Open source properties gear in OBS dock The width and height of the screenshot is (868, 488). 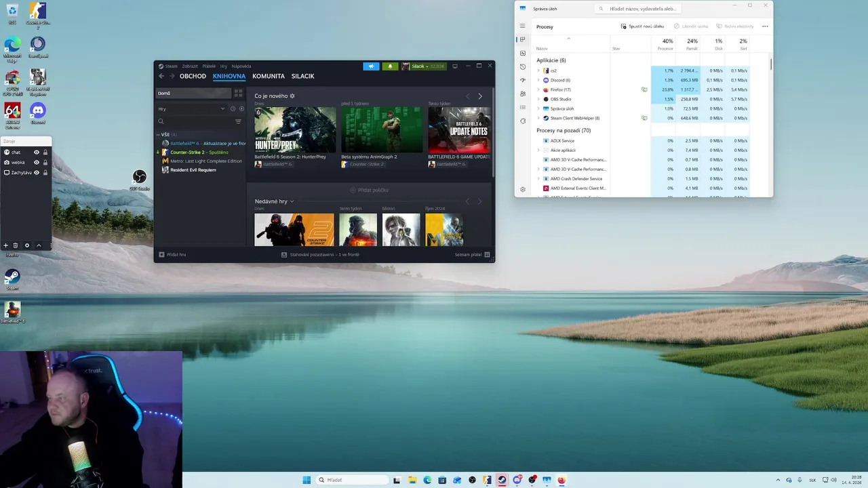point(27,245)
